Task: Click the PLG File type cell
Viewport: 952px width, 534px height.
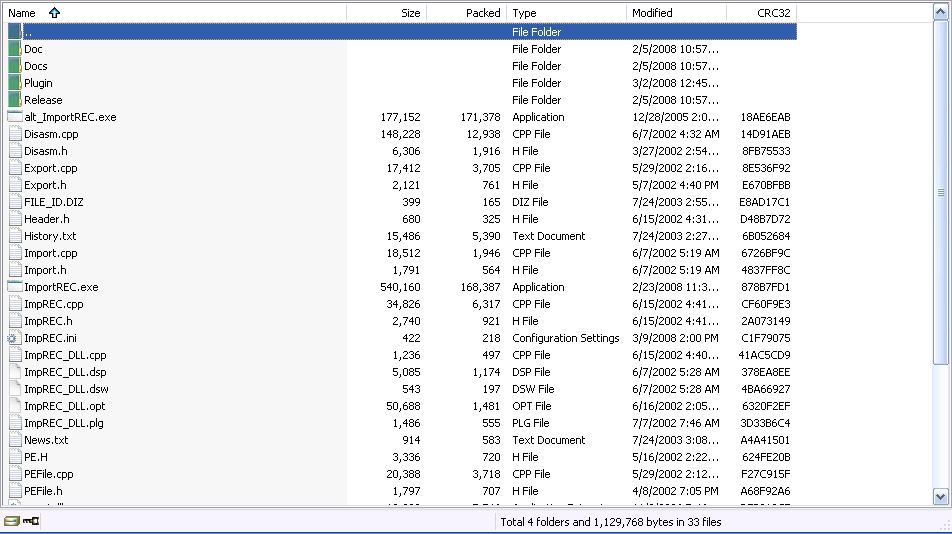Action: (x=531, y=423)
